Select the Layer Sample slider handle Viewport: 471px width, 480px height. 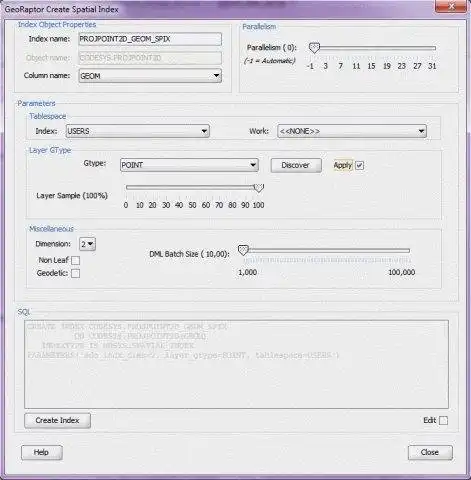259,188
